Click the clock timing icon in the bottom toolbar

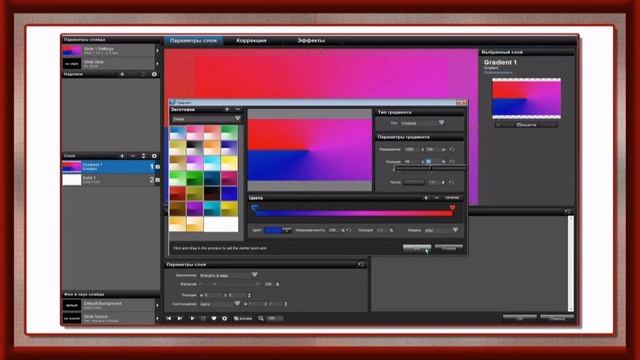[x=203, y=318]
